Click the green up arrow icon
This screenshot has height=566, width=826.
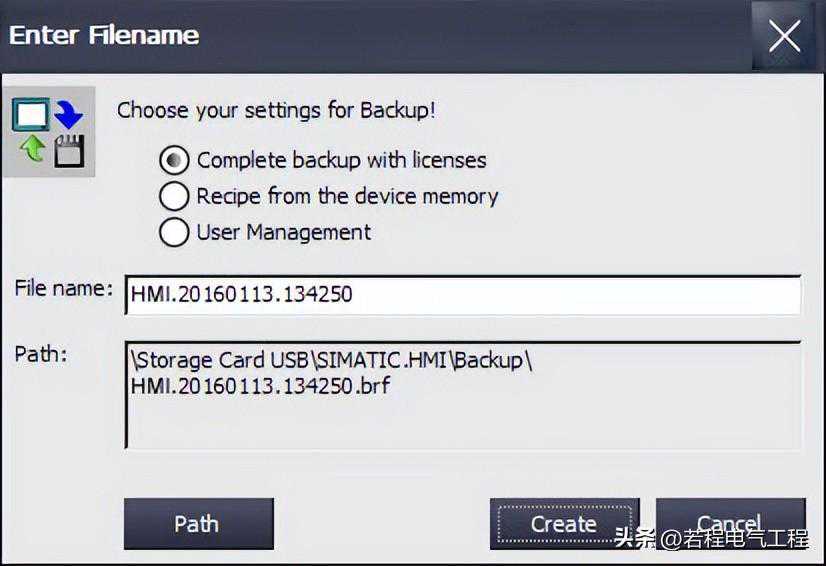point(32,150)
